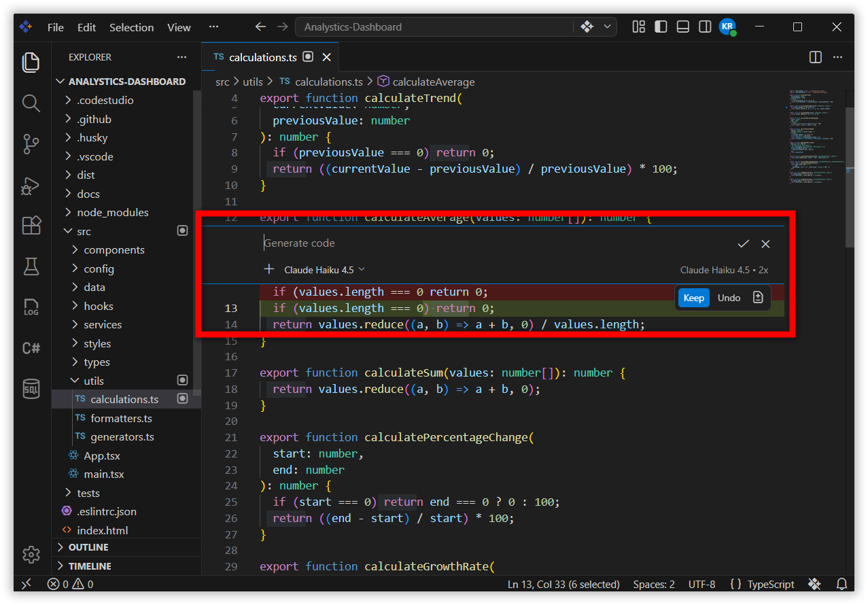868x605 pixels.
Task: Go forward using the right arrow
Action: [282, 27]
